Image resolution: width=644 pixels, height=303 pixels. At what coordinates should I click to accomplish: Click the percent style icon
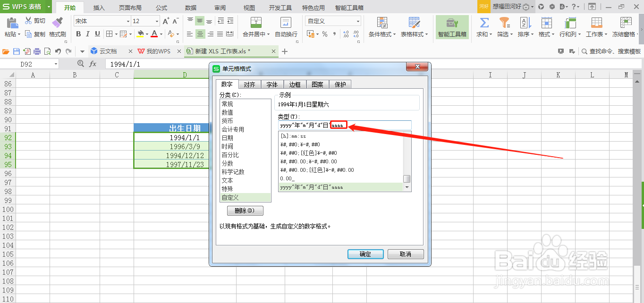click(x=325, y=34)
